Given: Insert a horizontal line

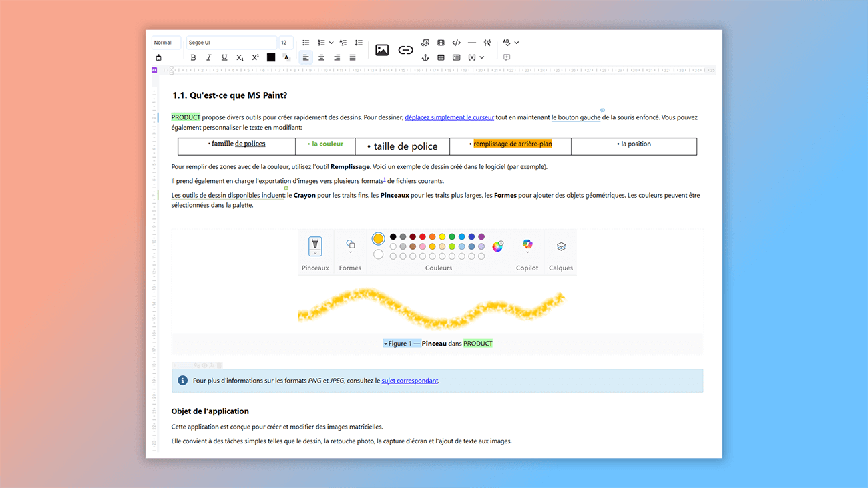Looking at the screenshot, I should tap(472, 42).
